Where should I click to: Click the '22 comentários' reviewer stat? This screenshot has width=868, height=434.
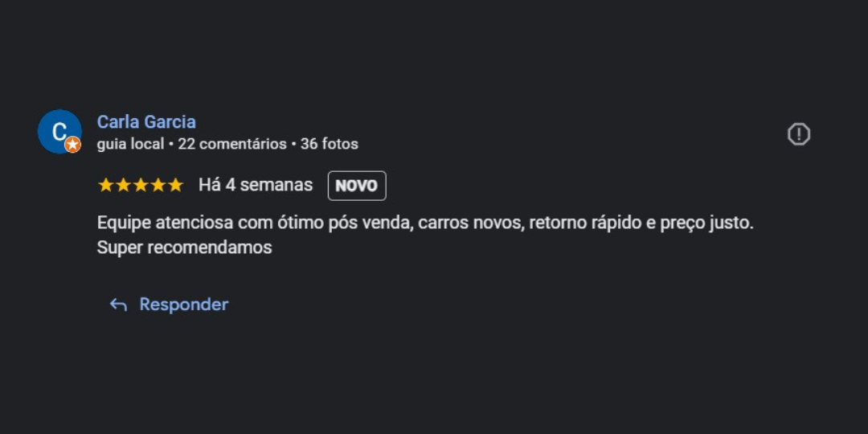click(x=232, y=145)
